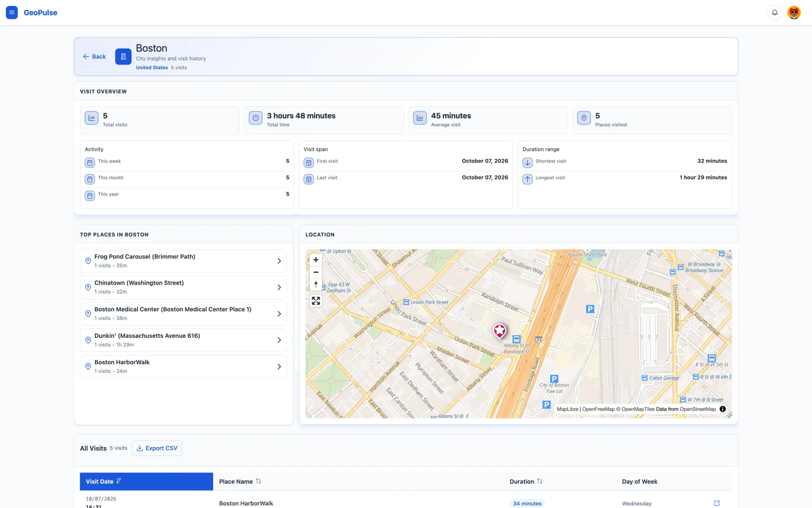Click the 1 hour 29 minutes longest visit value
812x508 pixels.
coord(703,177)
